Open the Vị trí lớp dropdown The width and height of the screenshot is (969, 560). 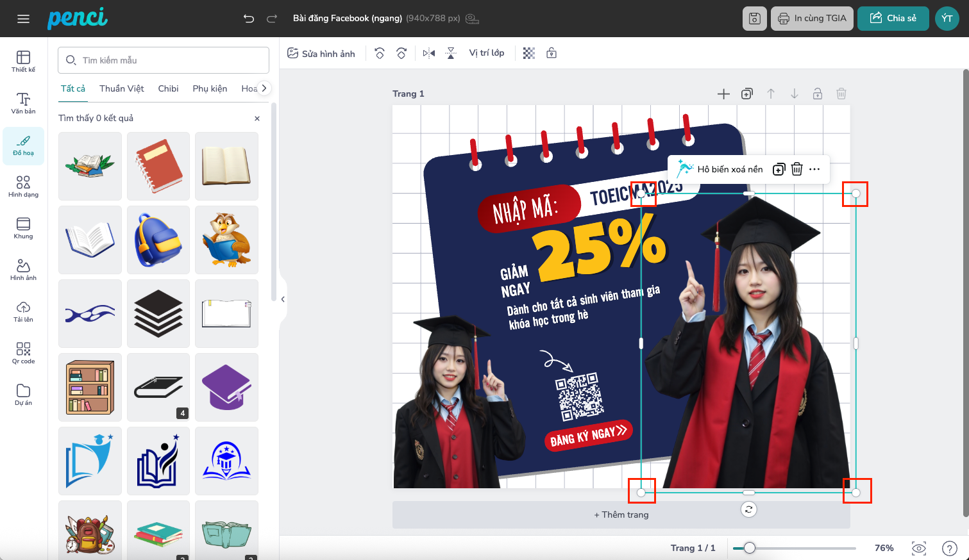coord(486,53)
